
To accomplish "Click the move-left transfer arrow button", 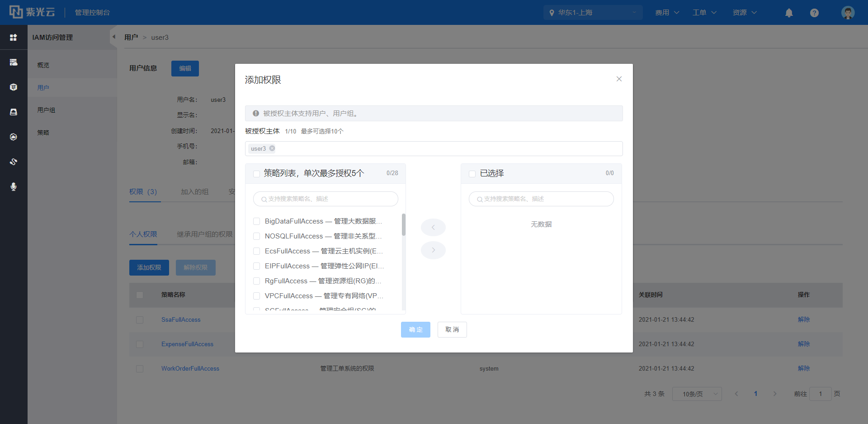I will click(x=433, y=227).
